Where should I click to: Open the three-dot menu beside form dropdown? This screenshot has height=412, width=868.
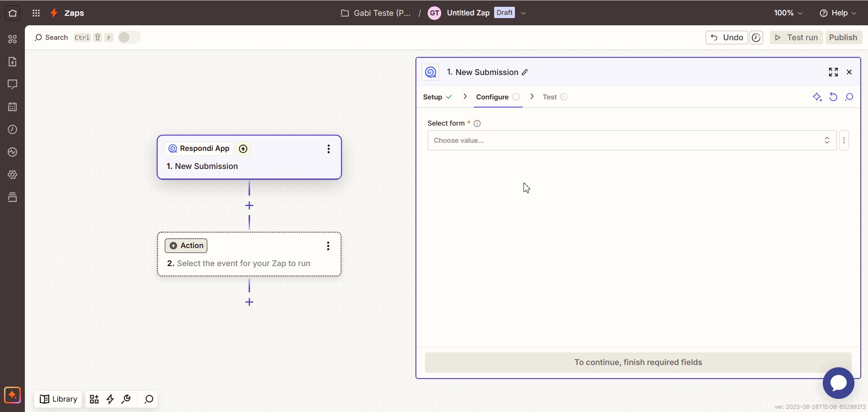pos(844,140)
